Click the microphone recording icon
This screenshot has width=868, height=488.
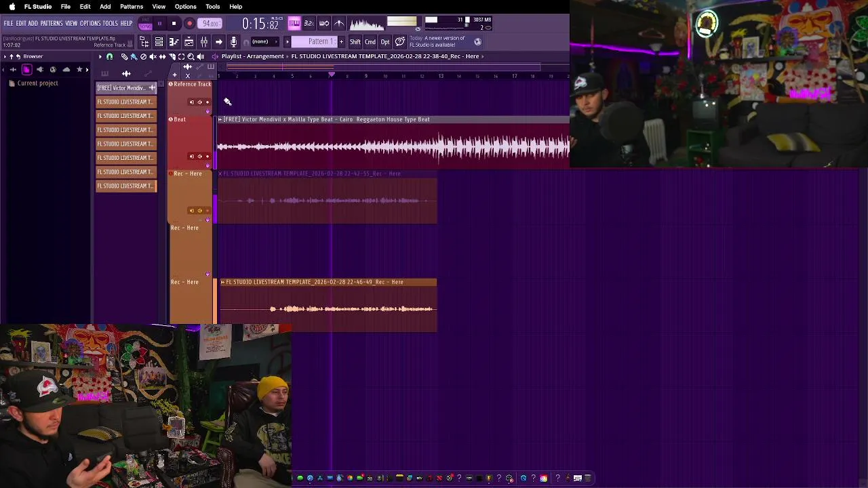point(233,42)
